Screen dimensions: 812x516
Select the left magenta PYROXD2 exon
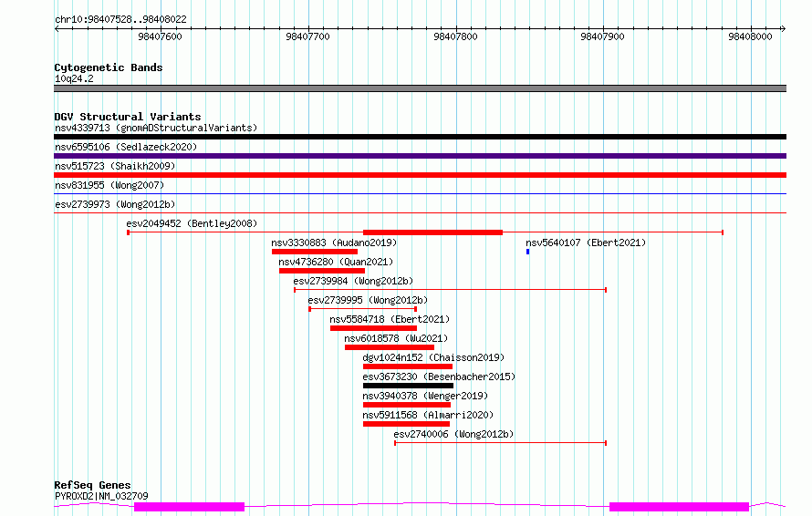coord(189,507)
